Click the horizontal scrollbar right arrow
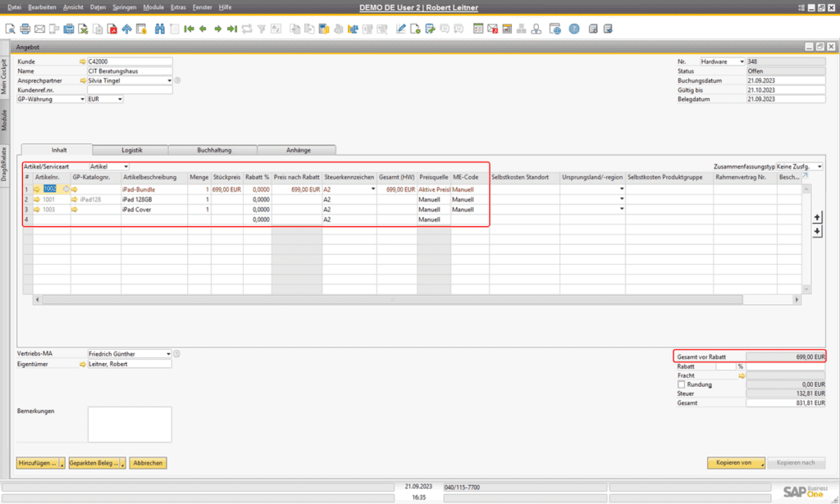Image resolution: width=840 pixels, height=504 pixels. [x=797, y=300]
